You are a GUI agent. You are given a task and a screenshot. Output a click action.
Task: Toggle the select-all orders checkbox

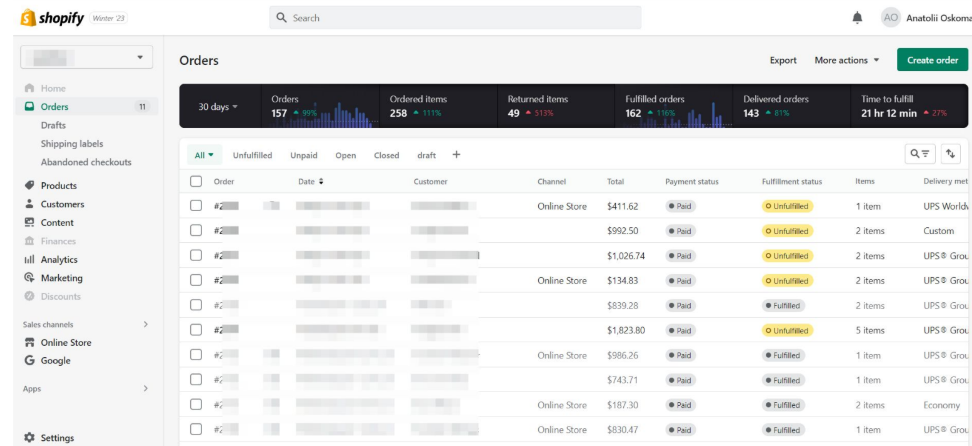coord(196,181)
